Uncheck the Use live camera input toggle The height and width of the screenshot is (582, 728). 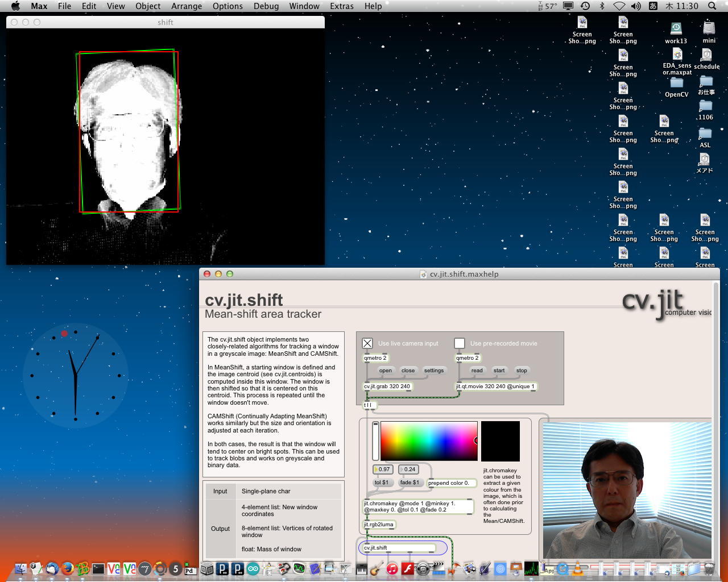point(367,343)
